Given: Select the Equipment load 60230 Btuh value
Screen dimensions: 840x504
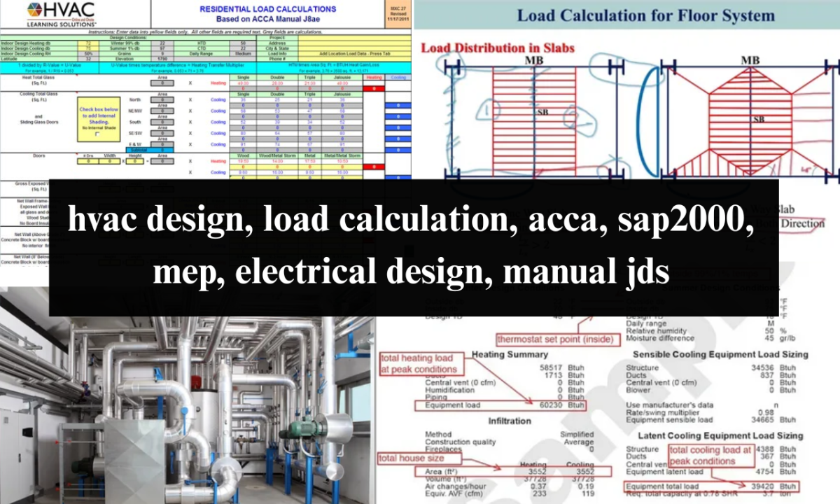Looking at the screenshot, I should [x=563, y=405].
